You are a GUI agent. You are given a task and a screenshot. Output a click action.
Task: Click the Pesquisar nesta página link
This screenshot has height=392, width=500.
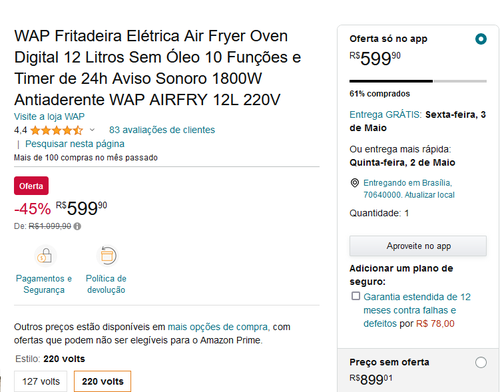click(x=75, y=144)
